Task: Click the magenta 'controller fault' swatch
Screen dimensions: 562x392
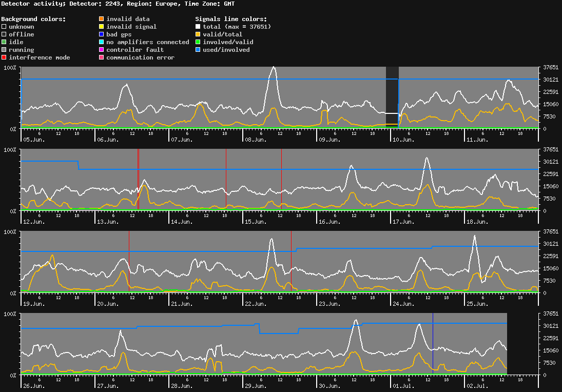Action: click(102, 49)
